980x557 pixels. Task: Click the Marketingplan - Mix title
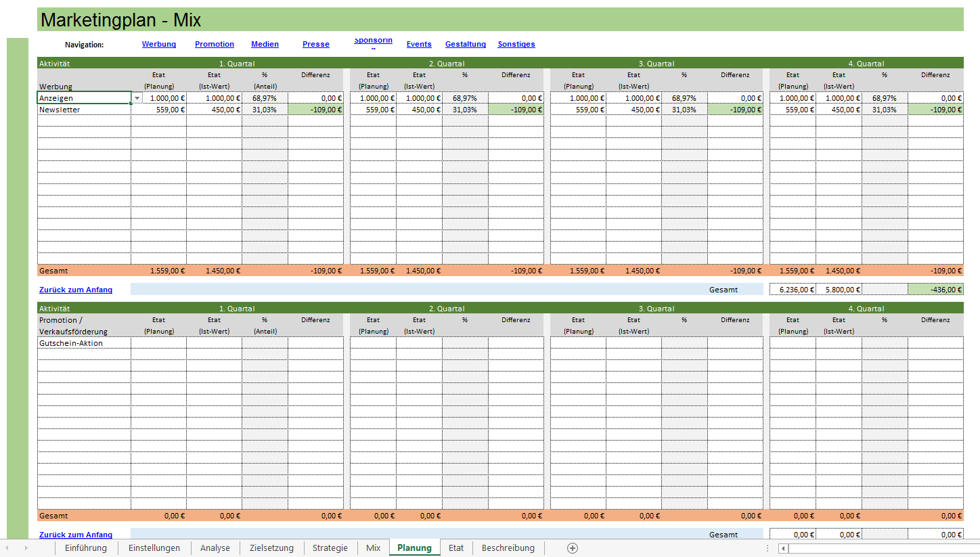click(120, 20)
